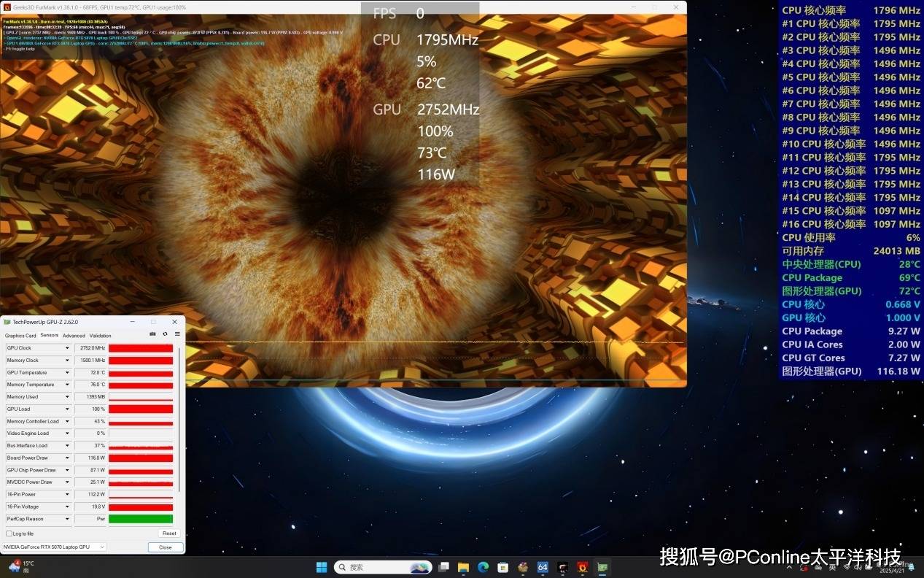Screen dimensions: 924x578
Task: Click the GPU-Z refresh icon
Action: pyautogui.click(x=165, y=334)
